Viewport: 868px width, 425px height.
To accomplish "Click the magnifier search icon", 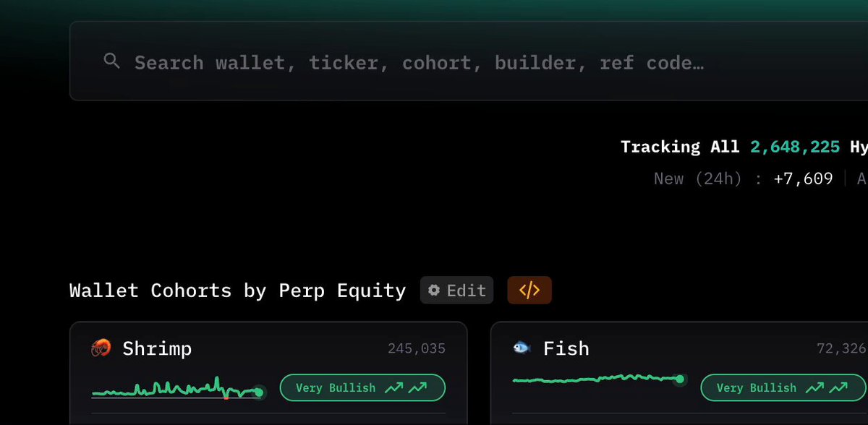I will coord(111,61).
